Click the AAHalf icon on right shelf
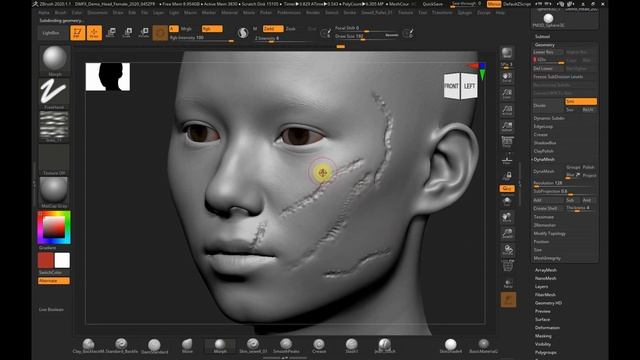 (x=507, y=126)
